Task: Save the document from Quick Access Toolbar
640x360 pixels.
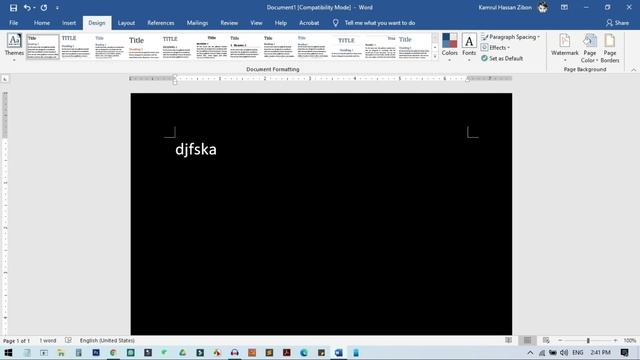Action: 13,7
